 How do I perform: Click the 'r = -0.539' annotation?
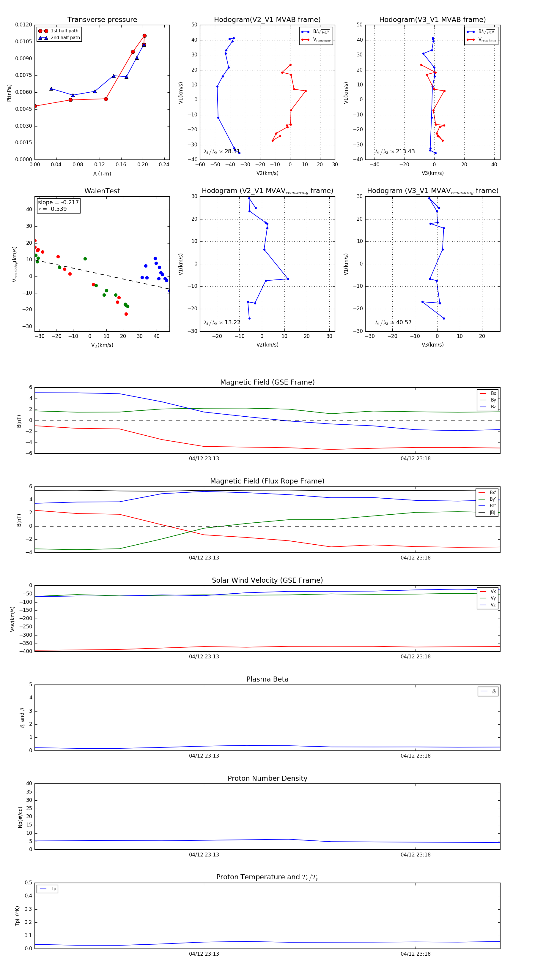point(52,209)
